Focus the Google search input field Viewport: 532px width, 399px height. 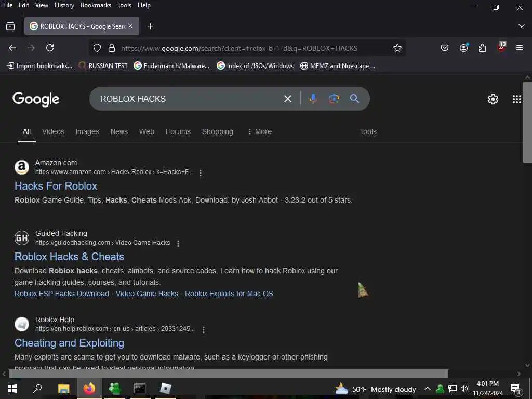tap(188, 99)
